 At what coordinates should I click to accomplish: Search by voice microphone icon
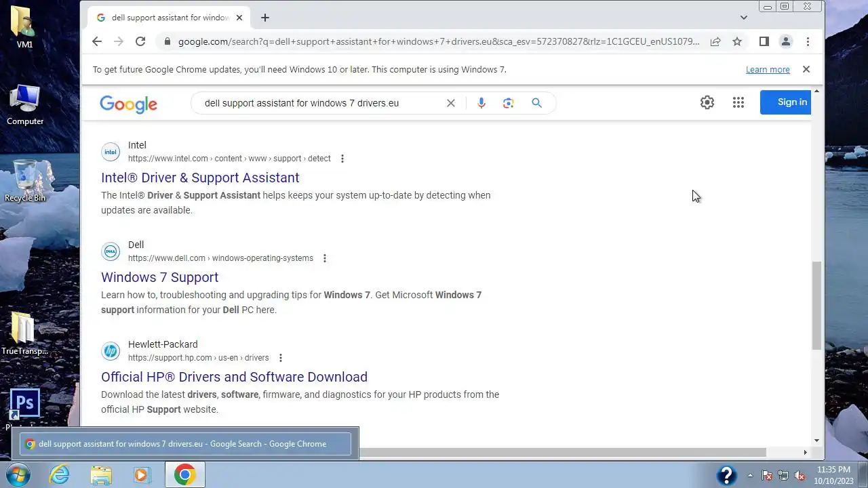coord(481,103)
